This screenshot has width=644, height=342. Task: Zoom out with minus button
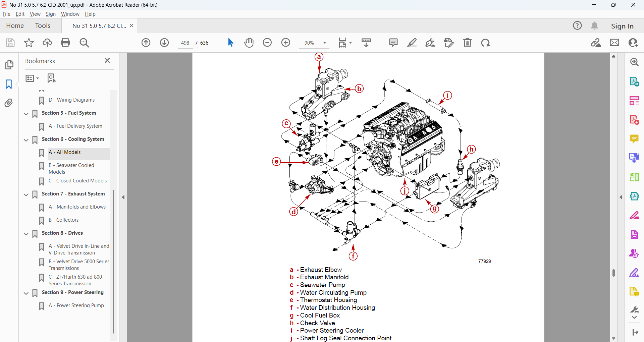coord(267,43)
